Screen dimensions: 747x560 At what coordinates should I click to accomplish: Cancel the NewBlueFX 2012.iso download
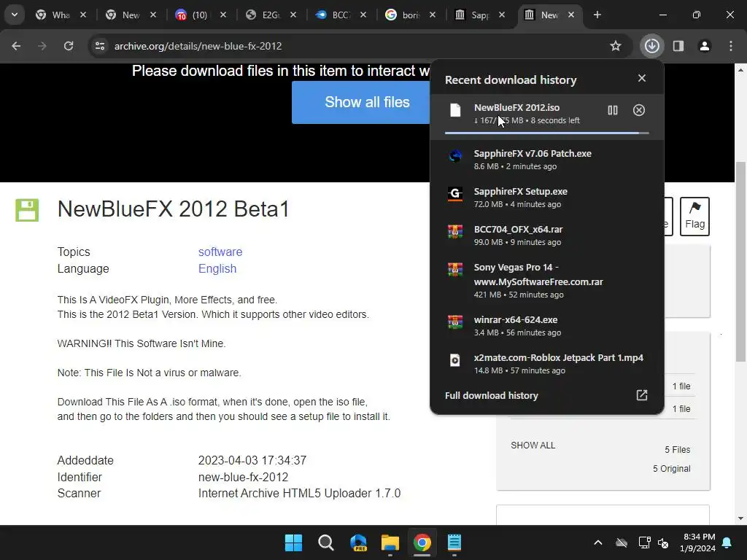pyautogui.click(x=639, y=111)
